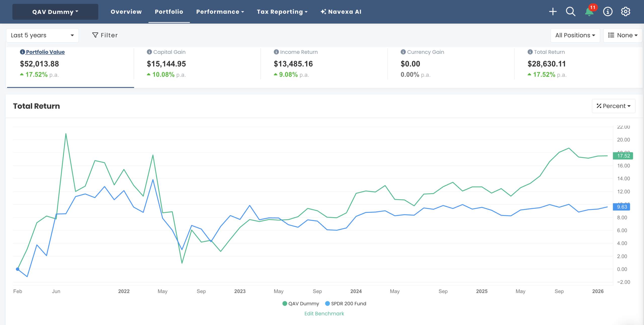Click the filter funnel icon

95,35
